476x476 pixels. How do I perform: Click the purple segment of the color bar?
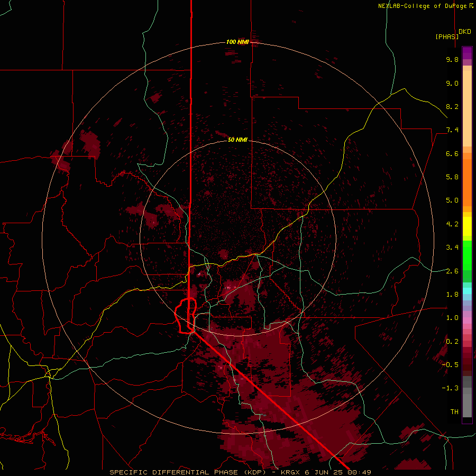(467, 53)
